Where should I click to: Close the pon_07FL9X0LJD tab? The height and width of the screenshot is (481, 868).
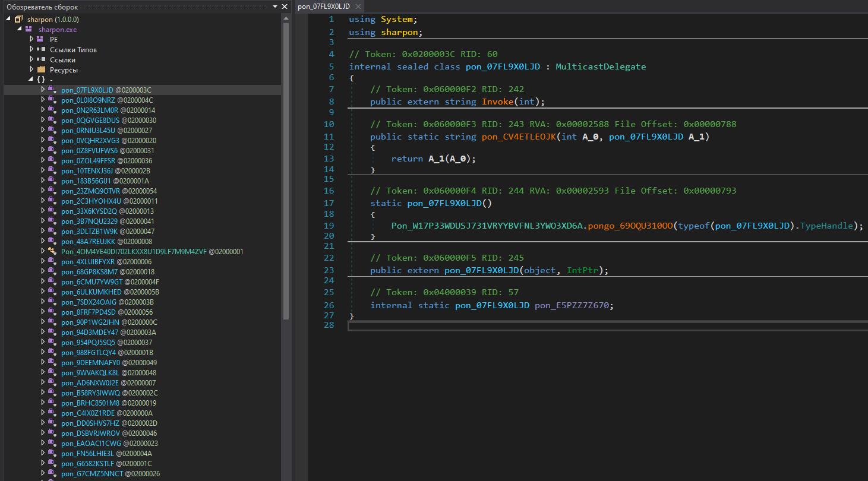(359, 7)
